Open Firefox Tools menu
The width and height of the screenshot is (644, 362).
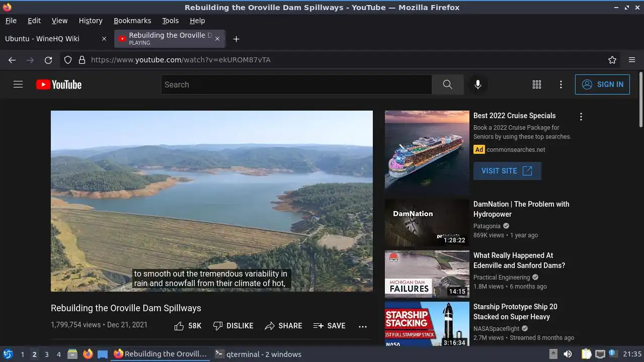click(171, 21)
